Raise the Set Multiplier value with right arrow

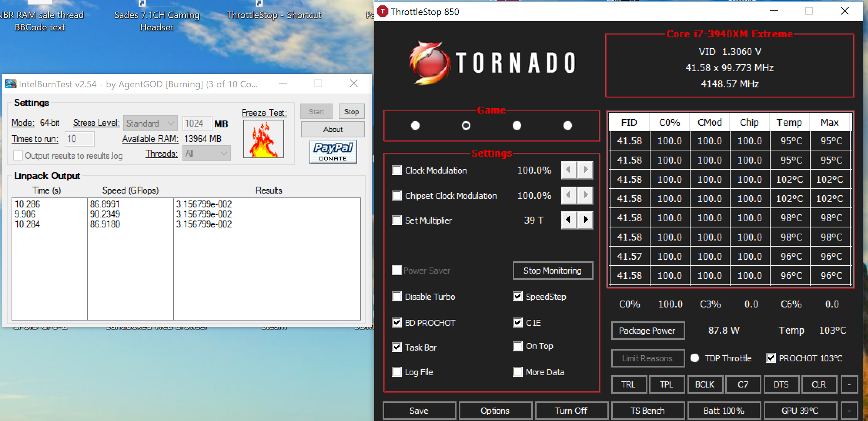point(585,220)
